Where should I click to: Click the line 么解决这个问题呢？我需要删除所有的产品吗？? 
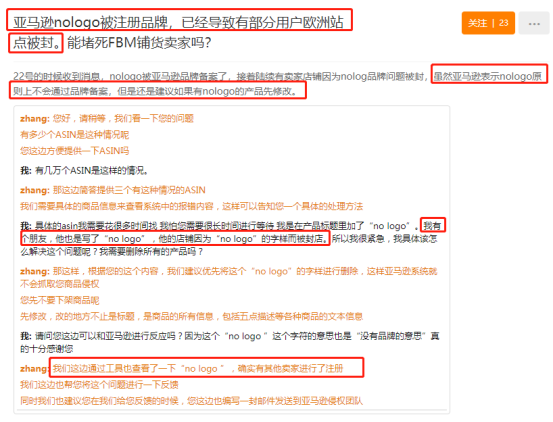coord(112,252)
